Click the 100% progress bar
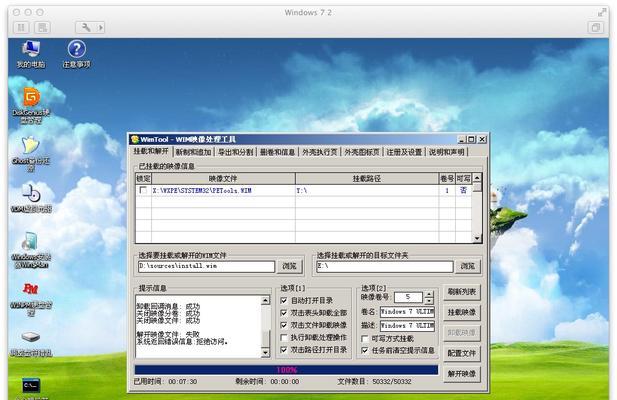The width and height of the screenshot is (617, 400). point(286,370)
